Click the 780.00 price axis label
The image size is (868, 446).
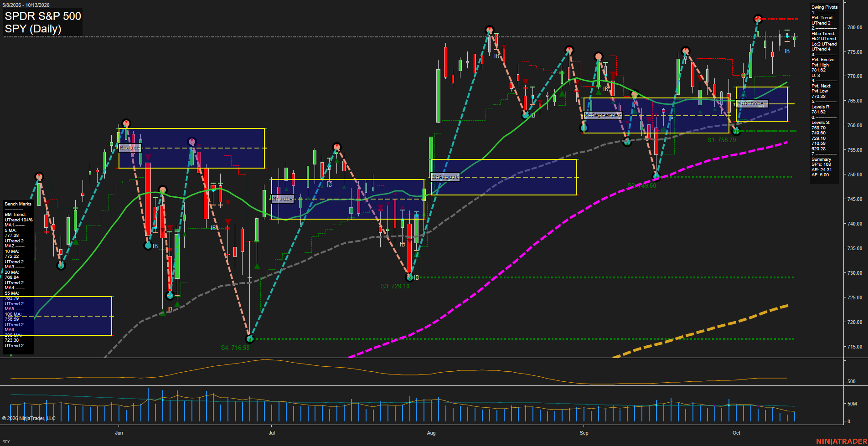(855, 28)
